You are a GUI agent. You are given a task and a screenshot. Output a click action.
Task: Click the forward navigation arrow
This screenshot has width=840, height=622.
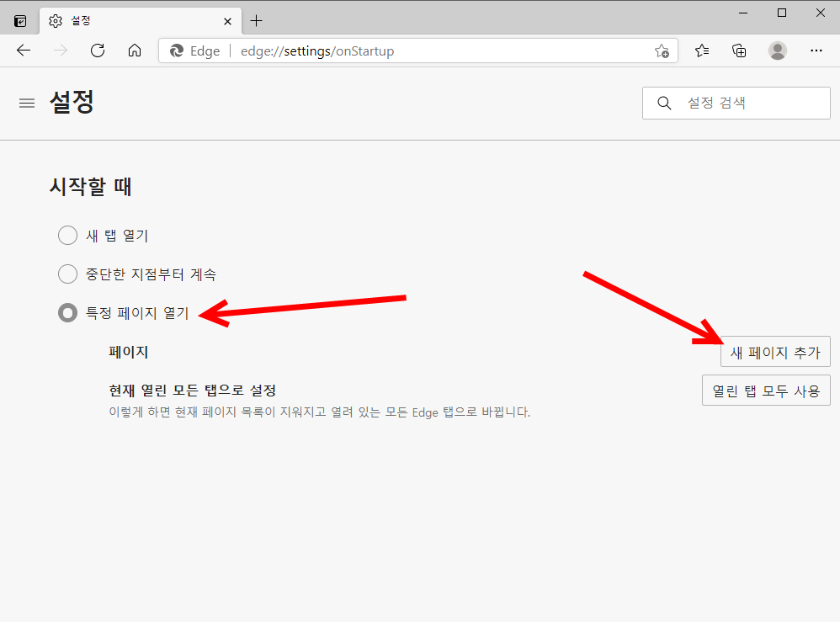pos(61,51)
